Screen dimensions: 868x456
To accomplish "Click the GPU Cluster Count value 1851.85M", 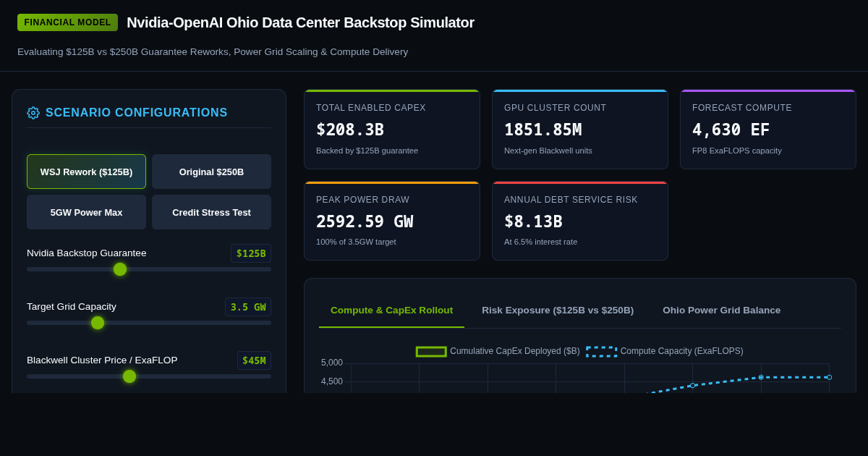I will [542, 130].
